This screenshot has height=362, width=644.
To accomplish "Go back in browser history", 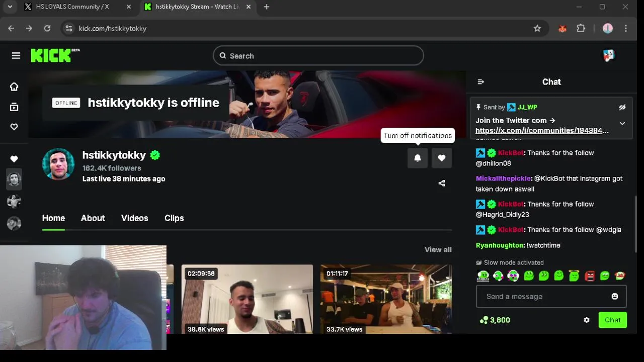I will 11,29.
